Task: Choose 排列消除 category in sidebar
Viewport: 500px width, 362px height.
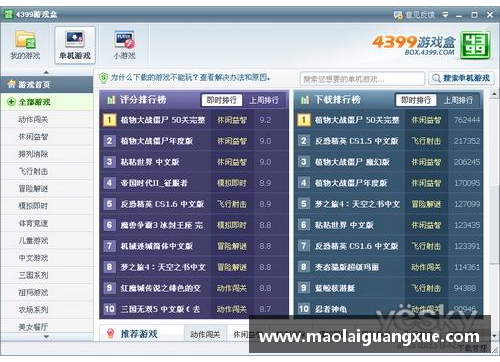Action: pyautogui.click(x=47, y=154)
